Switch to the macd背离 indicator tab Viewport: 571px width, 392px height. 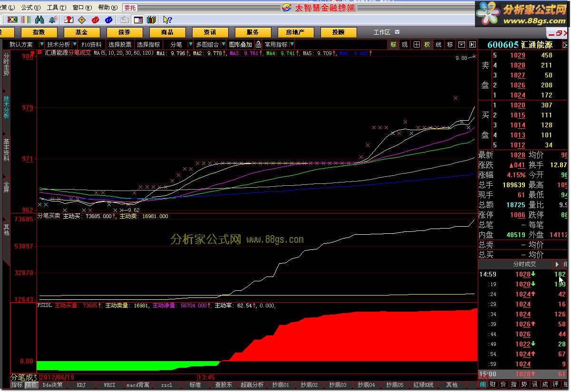point(138,385)
